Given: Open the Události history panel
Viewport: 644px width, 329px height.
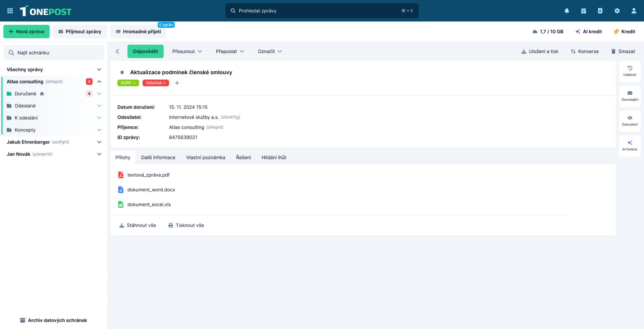Looking at the screenshot, I should point(629,71).
